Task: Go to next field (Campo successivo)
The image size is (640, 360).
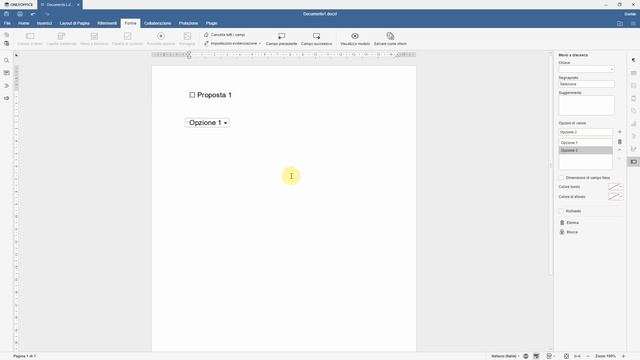Action: point(316,38)
